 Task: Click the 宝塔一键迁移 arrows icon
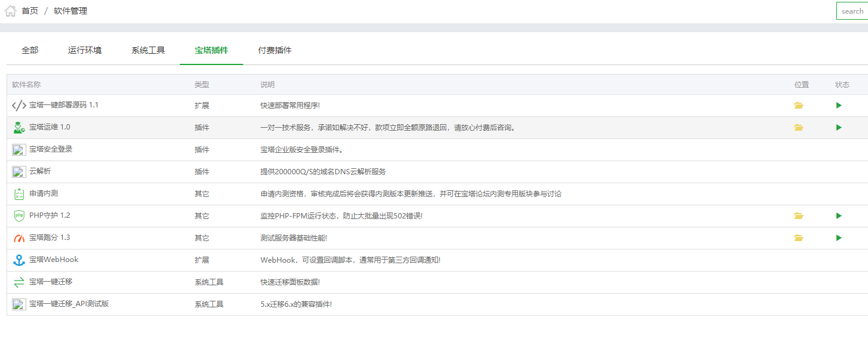(19, 282)
